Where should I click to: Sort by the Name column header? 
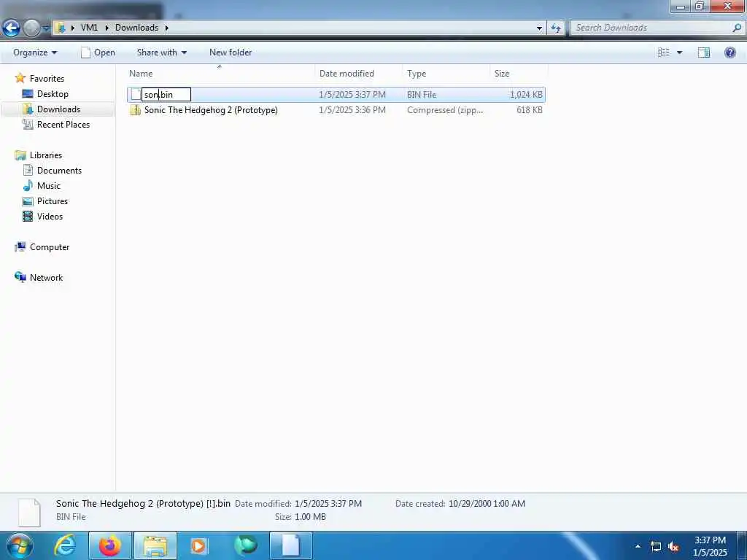220,74
